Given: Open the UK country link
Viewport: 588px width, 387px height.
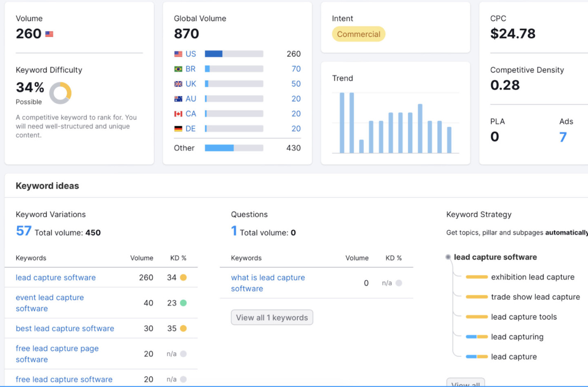Looking at the screenshot, I should [191, 84].
